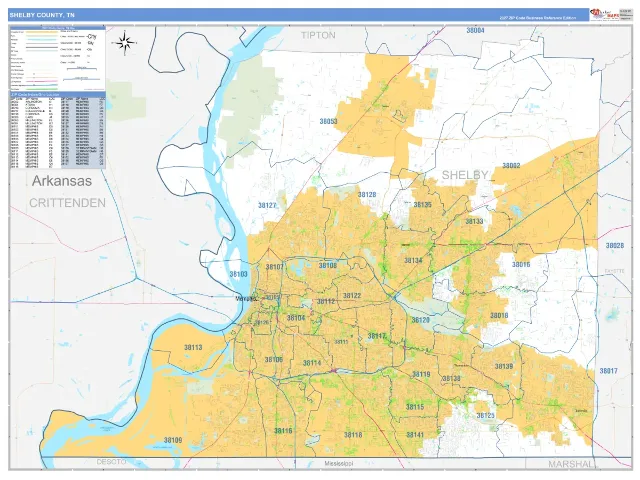Select ZIP code label "38016"
The width and height of the screenshot is (640, 480).
click(521, 264)
